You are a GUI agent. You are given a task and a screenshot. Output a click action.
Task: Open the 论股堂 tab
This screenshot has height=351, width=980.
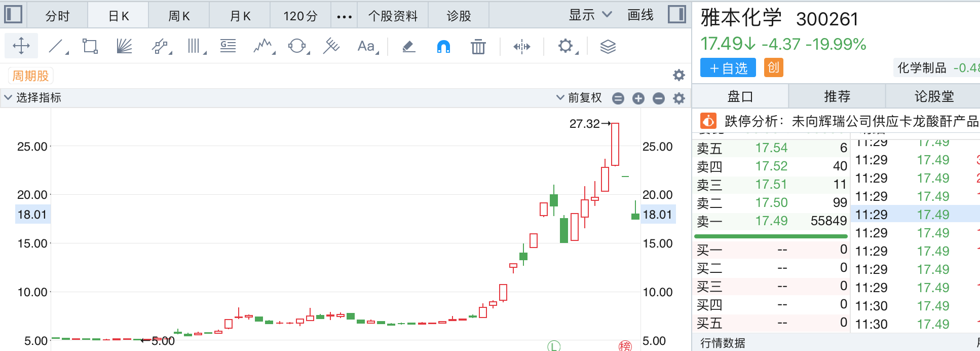point(933,96)
